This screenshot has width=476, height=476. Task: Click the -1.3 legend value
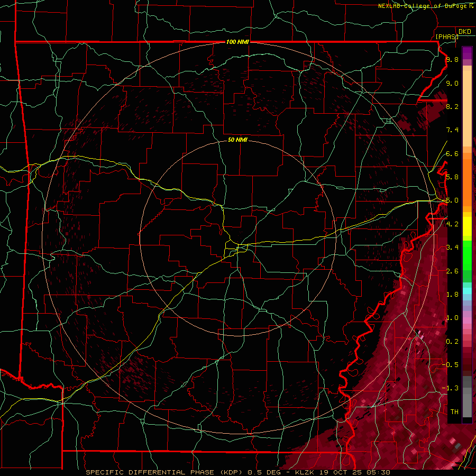[x=450, y=388]
